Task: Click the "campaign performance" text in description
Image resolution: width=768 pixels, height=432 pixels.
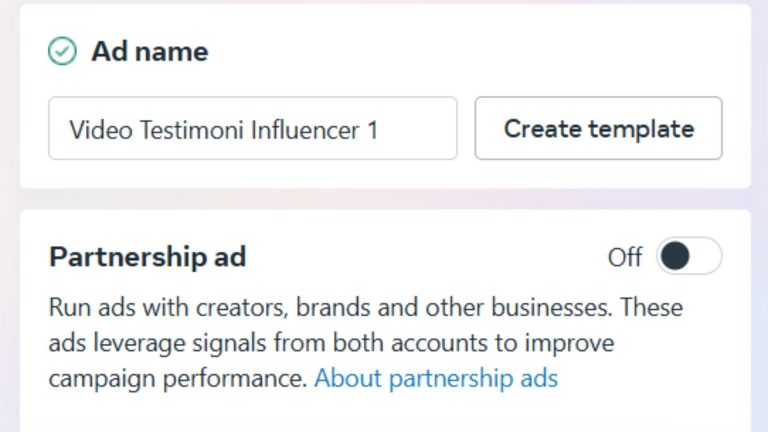Action: pos(176,379)
